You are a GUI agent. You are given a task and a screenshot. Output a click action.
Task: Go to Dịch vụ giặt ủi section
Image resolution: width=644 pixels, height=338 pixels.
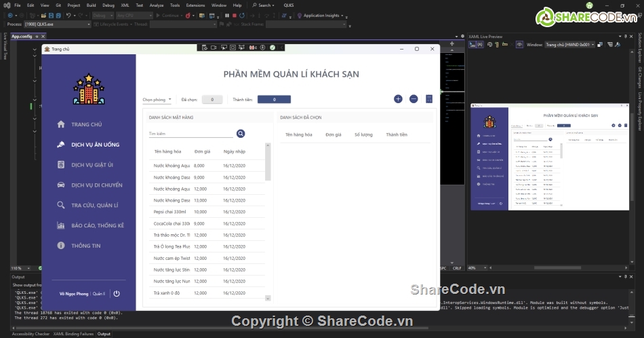92,165
